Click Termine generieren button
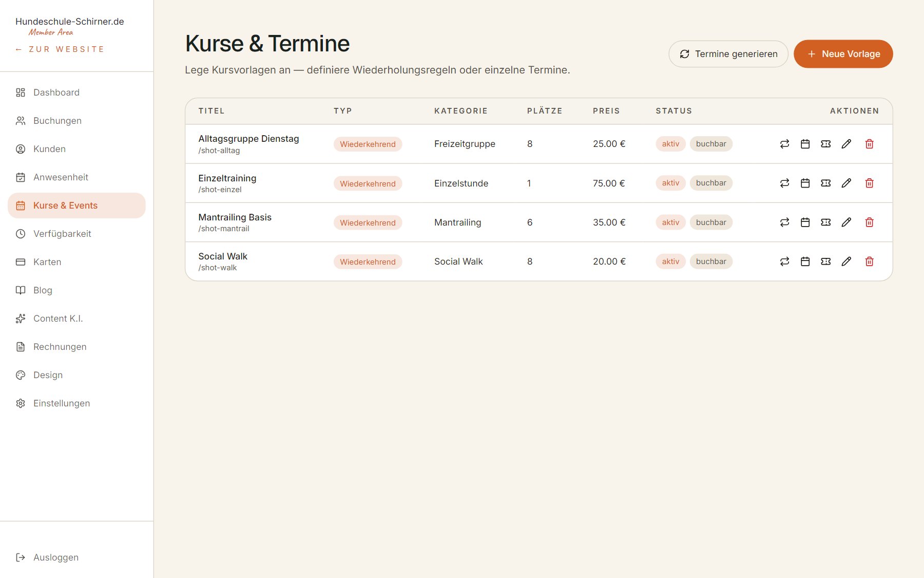 click(728, 54)
